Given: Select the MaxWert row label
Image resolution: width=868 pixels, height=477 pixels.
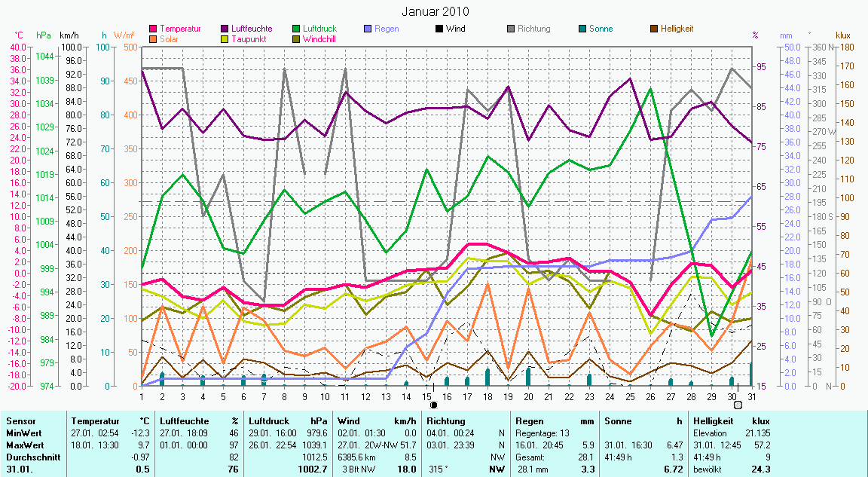Looking at the screenshot, I should [23, 445].
